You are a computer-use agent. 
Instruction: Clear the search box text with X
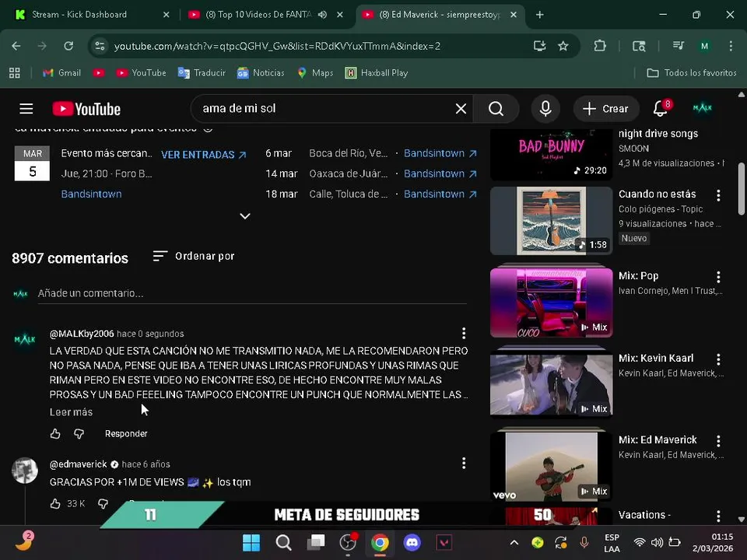pos(461,109)
